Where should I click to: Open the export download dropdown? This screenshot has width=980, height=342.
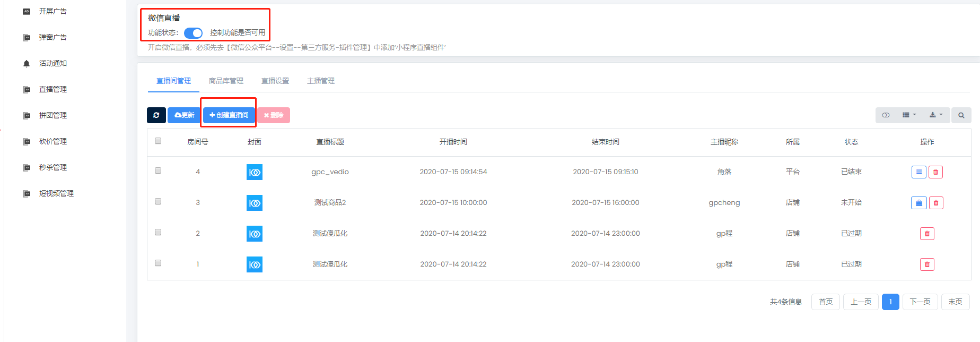point(936,115)
